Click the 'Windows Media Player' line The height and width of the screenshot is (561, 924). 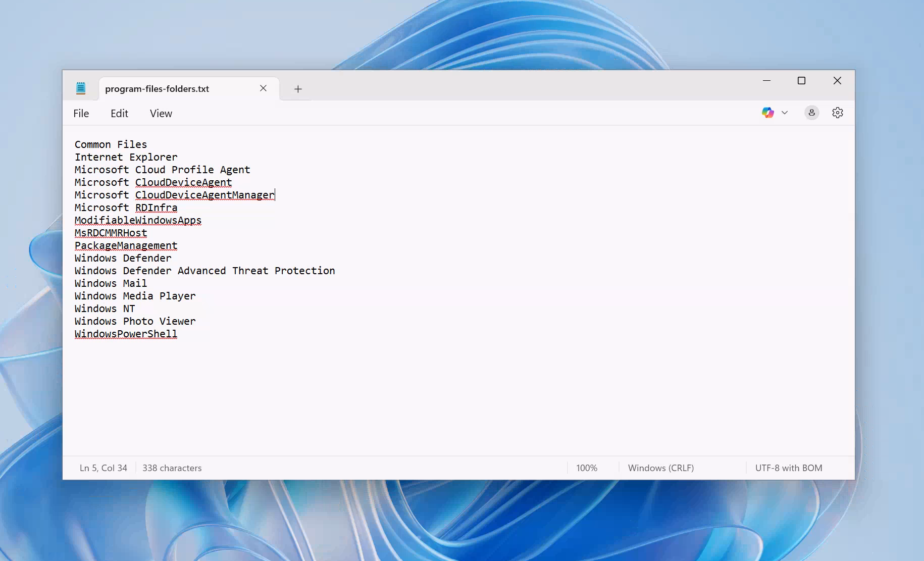pyautogui.click(x=135, y=296)
